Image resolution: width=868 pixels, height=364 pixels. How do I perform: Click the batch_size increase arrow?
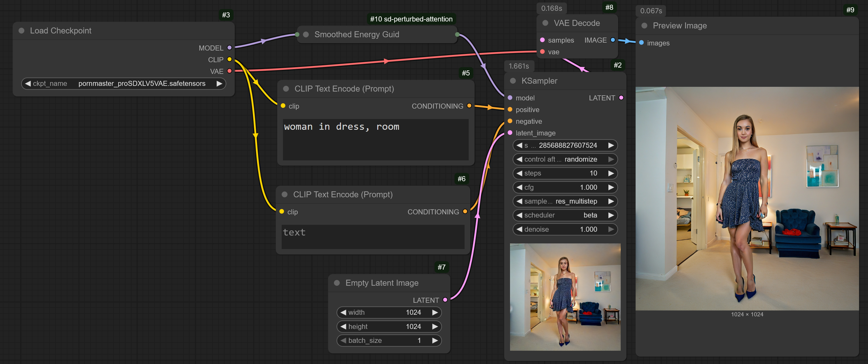[435, 340]
